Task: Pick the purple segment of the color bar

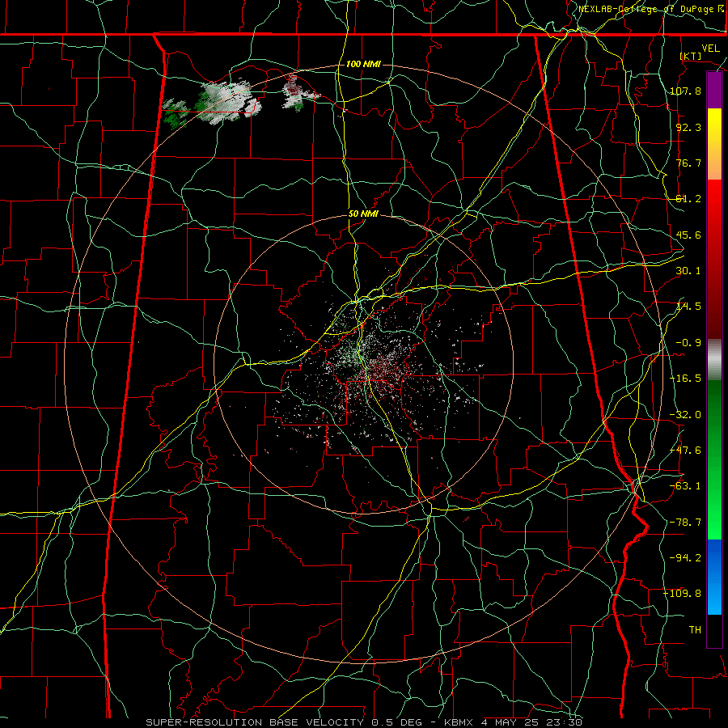Action: (x=714, y=90)
